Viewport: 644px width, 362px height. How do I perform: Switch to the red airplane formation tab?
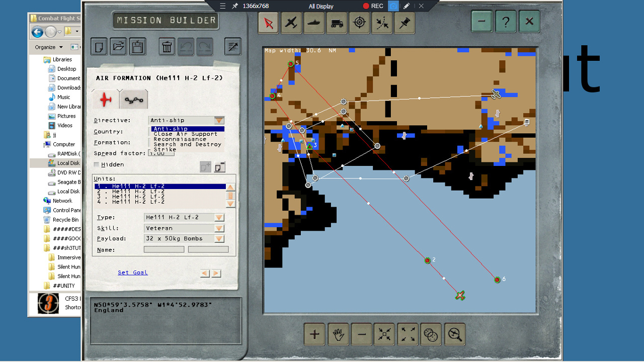coord(106,100)
